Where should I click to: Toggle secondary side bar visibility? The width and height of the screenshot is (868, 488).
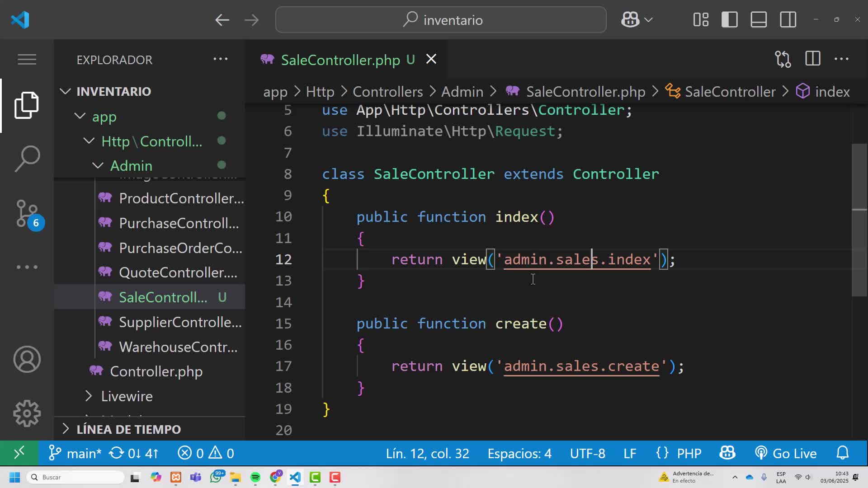[x=788, y=20]
